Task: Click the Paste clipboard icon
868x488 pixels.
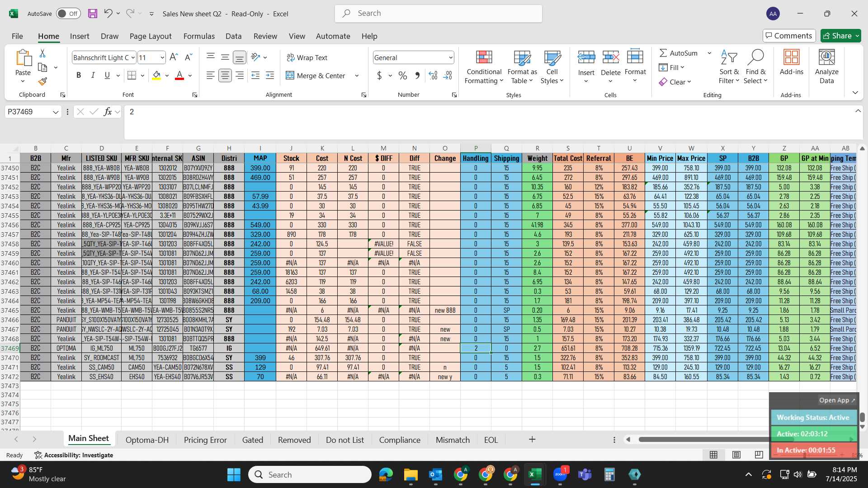Action: [x=23, y=58]
